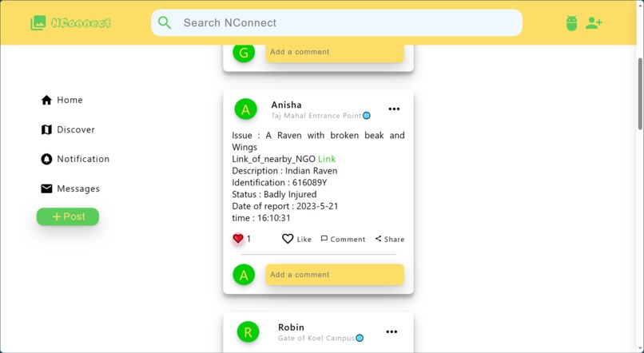Click the Comment speech bubble icon on Anisha's post
This screenshot has height=353, width=644.
tap(324, 239)
